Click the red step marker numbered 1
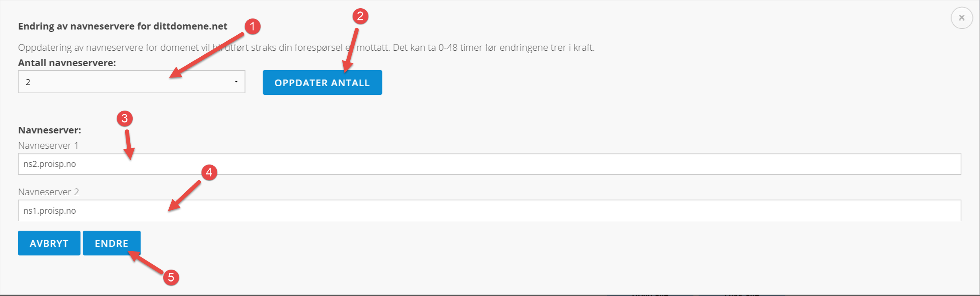 252,27
